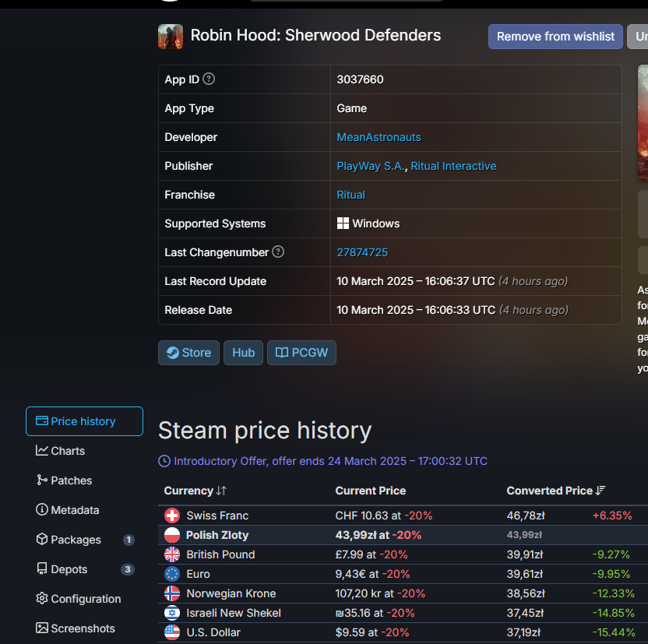Click the U.S. flag icon
This screenshot has height=644, width=648.
[172, 632]
